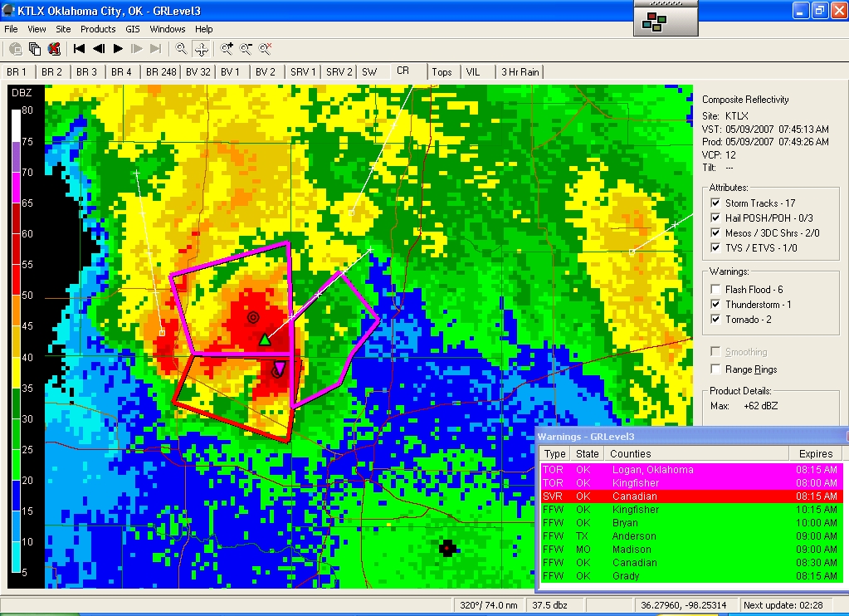849x616 pixels.
Task: Open the Site menu
Action: (63, 29)
